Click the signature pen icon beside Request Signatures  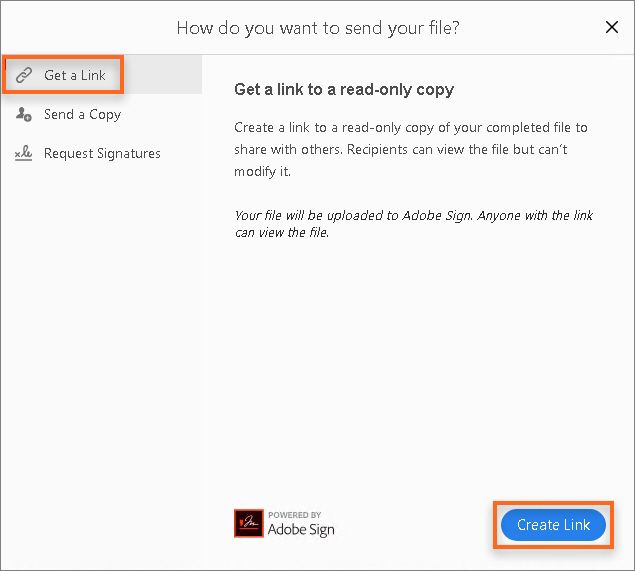[x=24, y=154]
